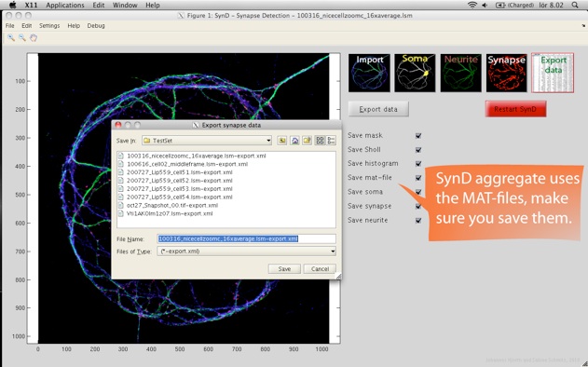This screenshot has height=367, width=588.
Task: Select 200727_Lip559_cell52.lsm-export.xml file
Action: 175,181
